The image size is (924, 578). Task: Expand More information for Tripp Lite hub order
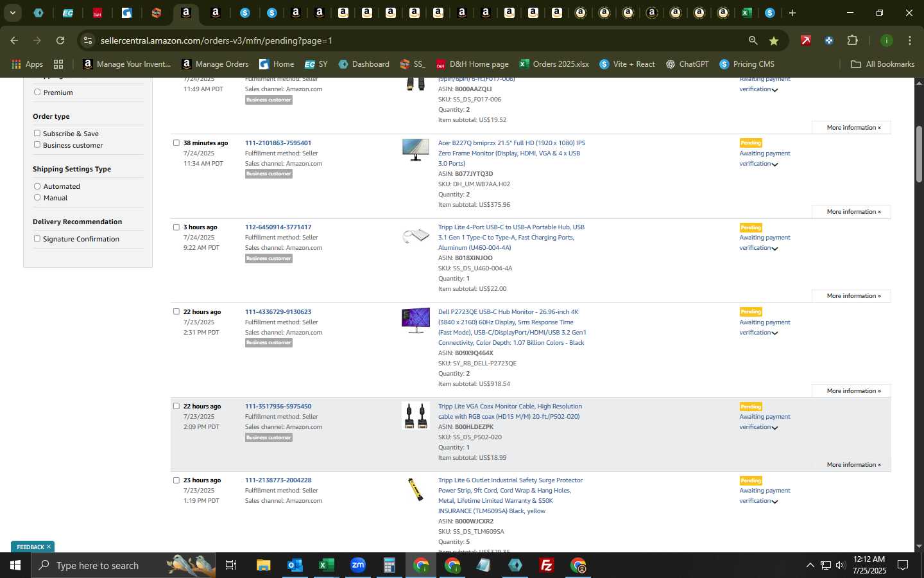[x=851, y=295]
